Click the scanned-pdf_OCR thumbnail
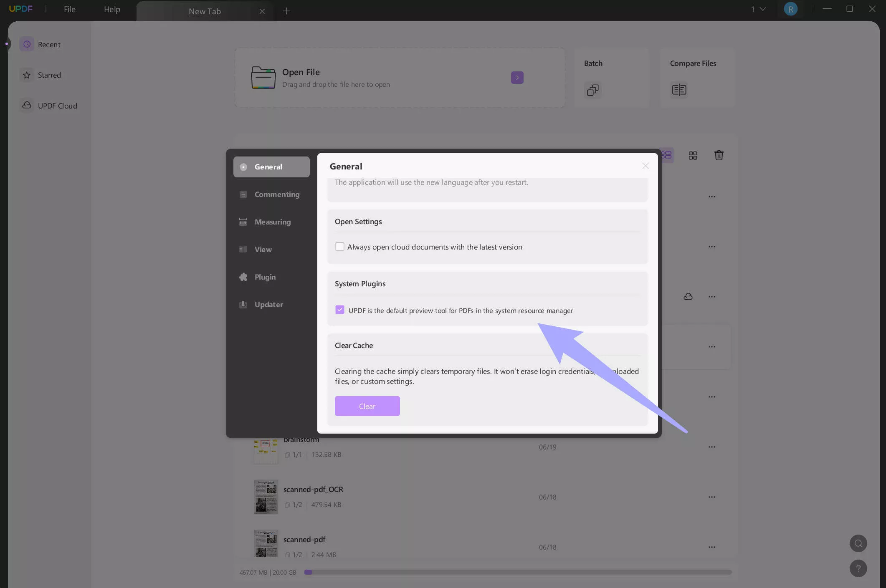The image size is (886, 588). (x=266, y=497)
